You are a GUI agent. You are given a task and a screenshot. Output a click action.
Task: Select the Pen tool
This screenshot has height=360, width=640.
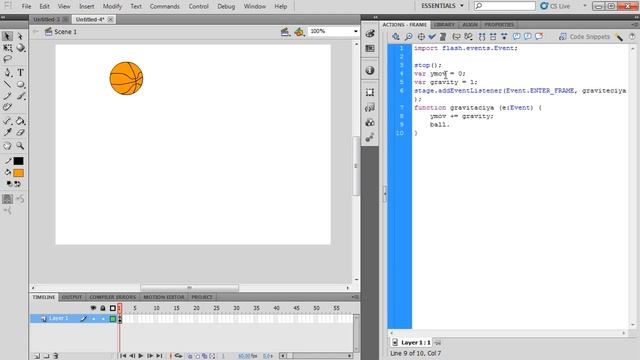point(7,73)
